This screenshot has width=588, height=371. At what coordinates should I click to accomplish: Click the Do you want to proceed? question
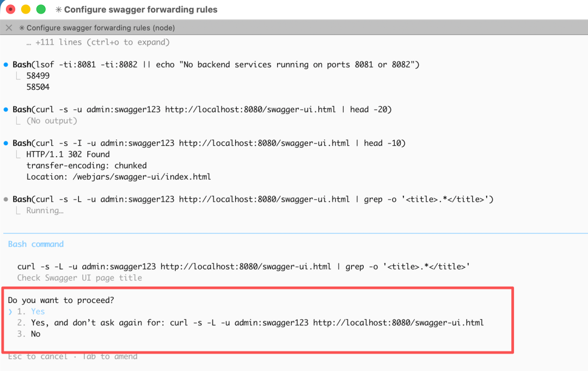pyautogui.click(x=61, y=300)
